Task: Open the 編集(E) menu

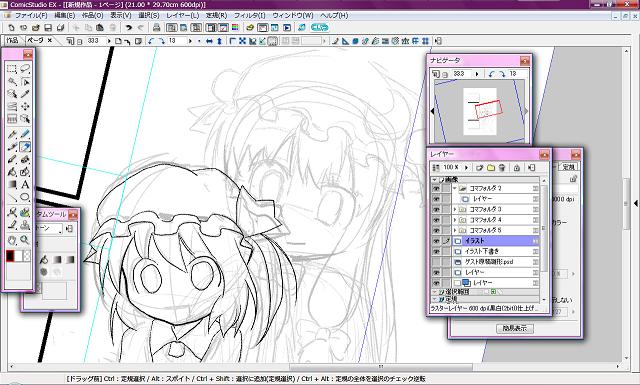Action: [x=64, y=15]
